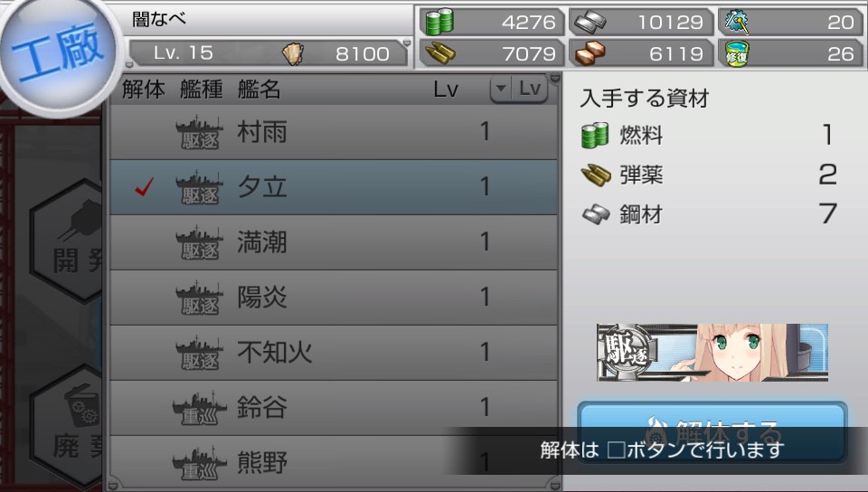
Task: Click the green fuel drum icon in resource bar
Action: pos(439,22)
